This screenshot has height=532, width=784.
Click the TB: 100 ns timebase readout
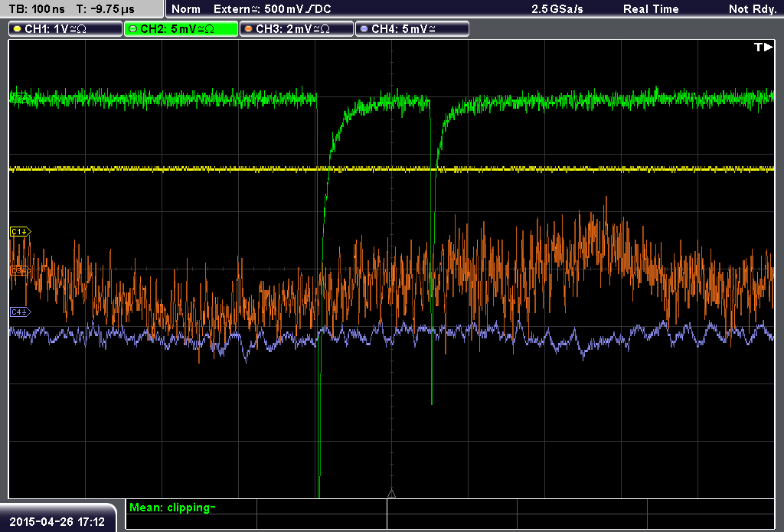tap(37, 9)
